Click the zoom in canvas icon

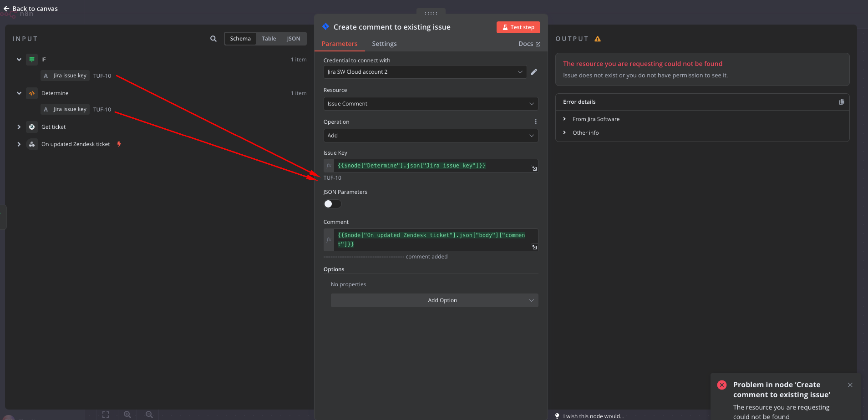point(127,415)
